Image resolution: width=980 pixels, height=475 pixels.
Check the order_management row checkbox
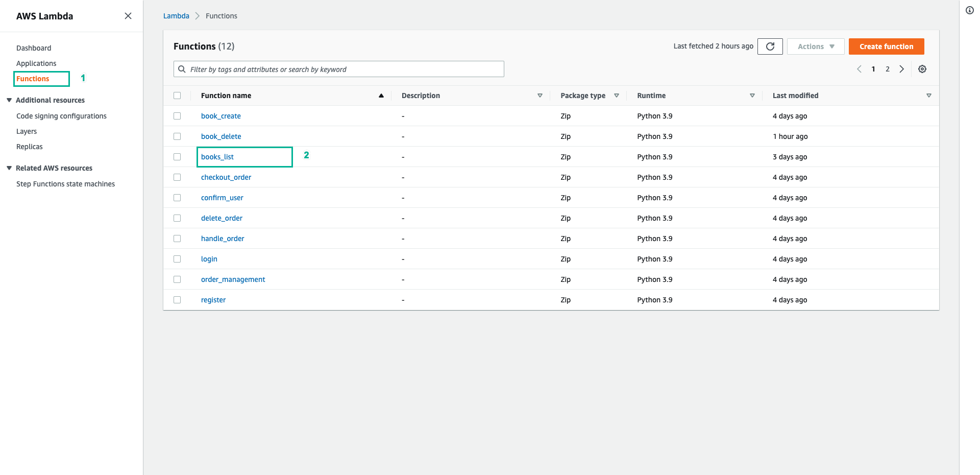point(177,279)
